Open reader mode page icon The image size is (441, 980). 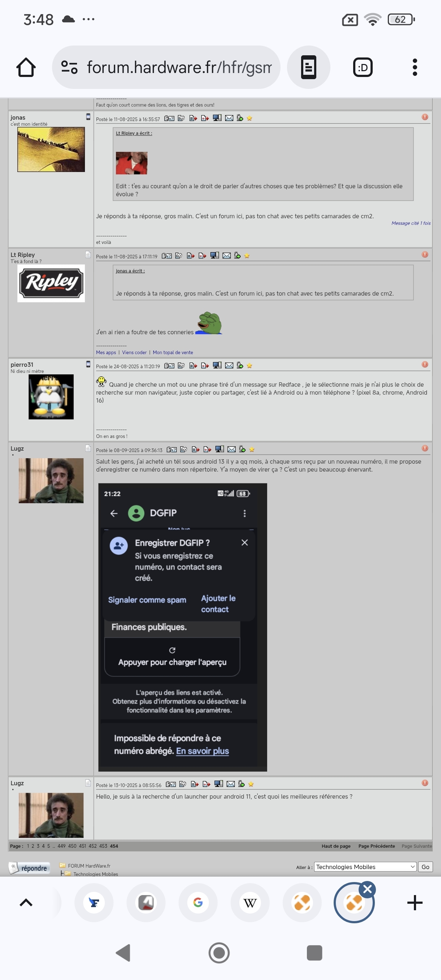coord(309,67)
